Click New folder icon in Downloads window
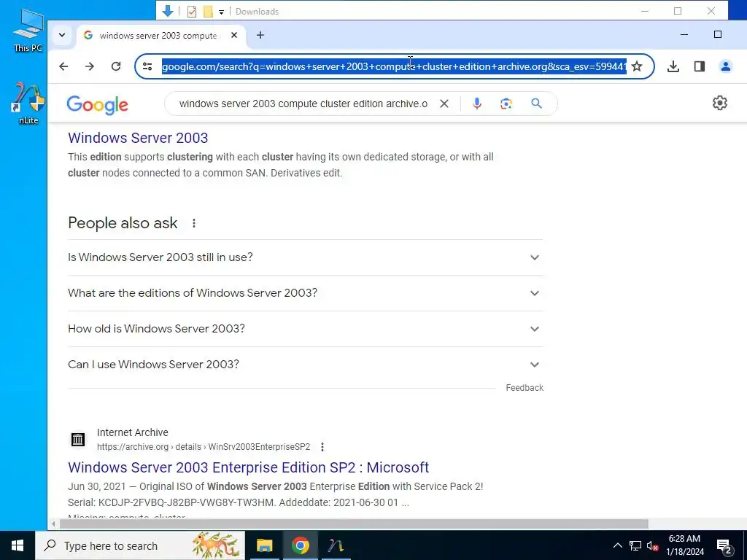747x560 pixels. (x=208, y=12)
